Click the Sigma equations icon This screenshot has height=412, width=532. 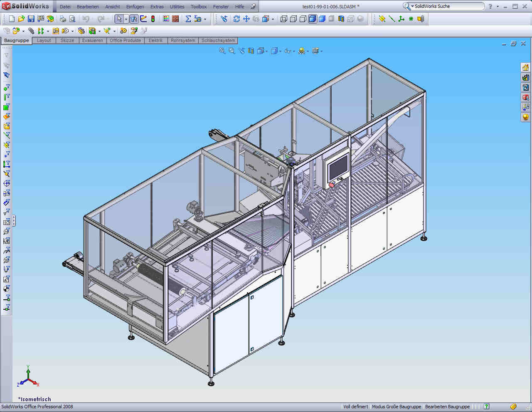[188, 19]
